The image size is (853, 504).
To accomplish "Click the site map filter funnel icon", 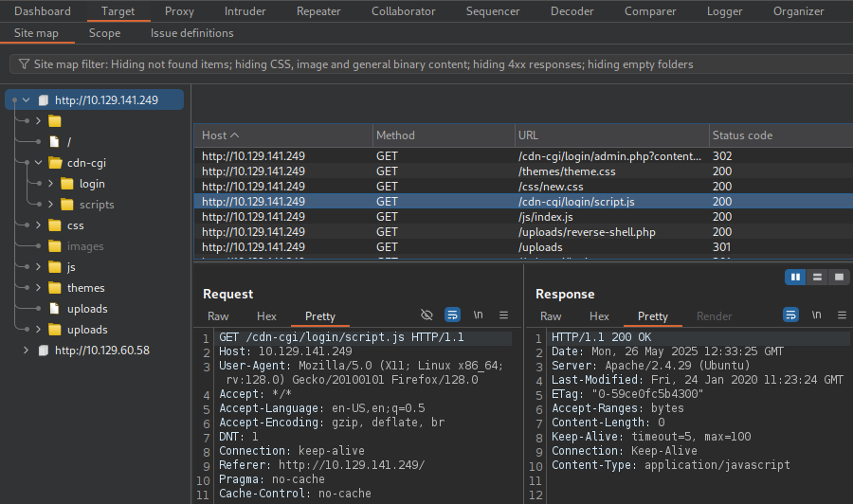I will [24, 64].
